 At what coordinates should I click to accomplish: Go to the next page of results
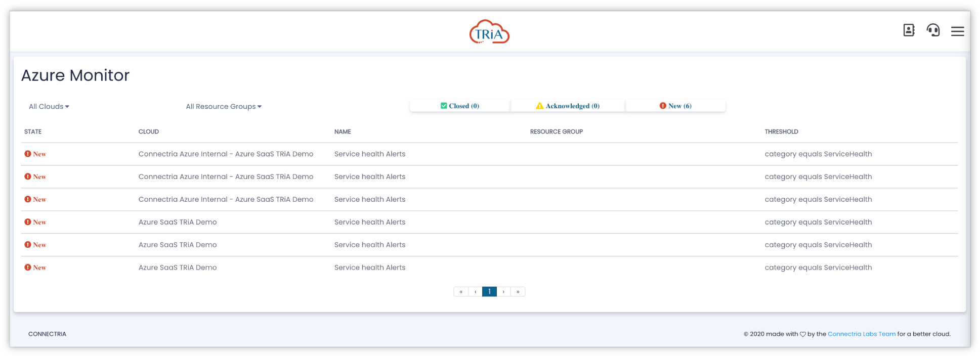503,292
